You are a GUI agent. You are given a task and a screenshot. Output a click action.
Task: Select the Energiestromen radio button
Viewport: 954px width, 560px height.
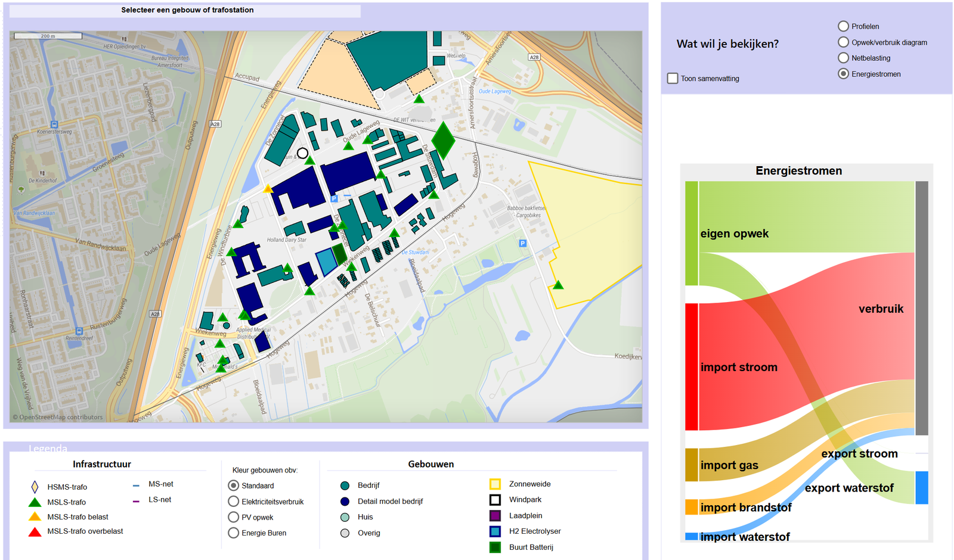[x=843, y=74]
